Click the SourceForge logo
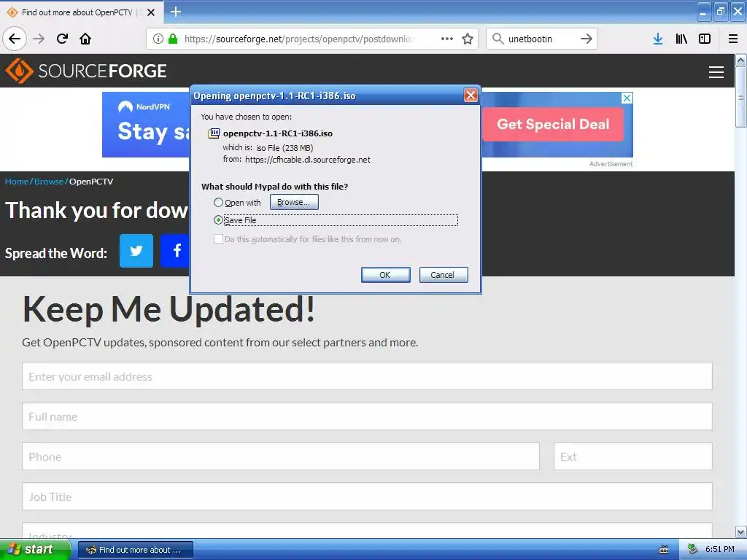747x560 pixels. pyautogui.click(x=86, y=71)
